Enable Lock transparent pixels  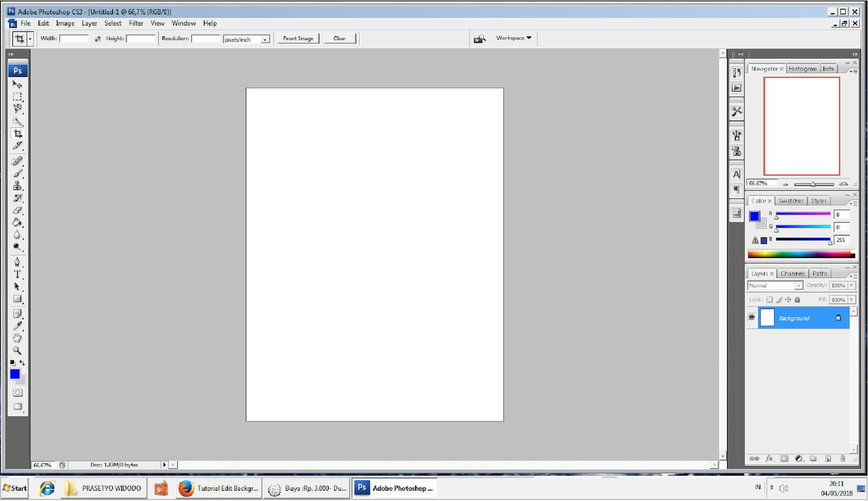click(770, 299)
